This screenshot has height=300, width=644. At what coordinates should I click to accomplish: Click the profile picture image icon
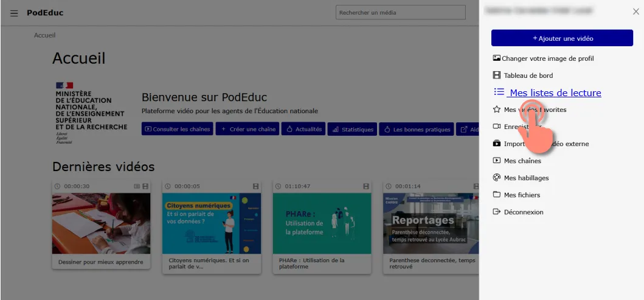pyautogui.click(x=497, y=58)
